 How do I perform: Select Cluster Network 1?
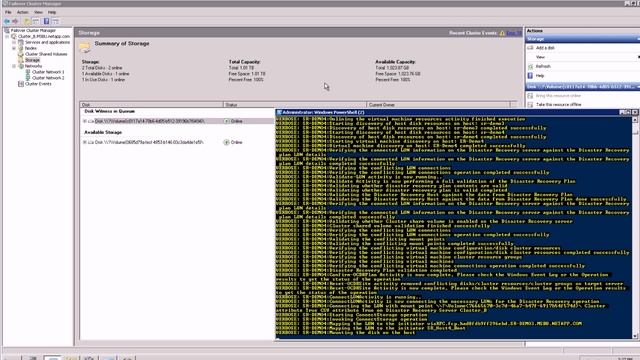[x=48, y=72]
